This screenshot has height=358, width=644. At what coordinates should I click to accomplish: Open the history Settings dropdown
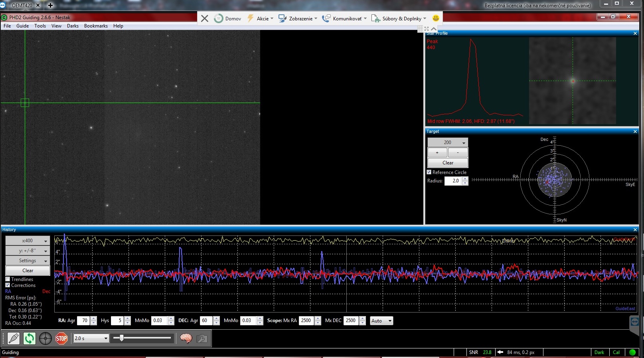coord(28,261)
